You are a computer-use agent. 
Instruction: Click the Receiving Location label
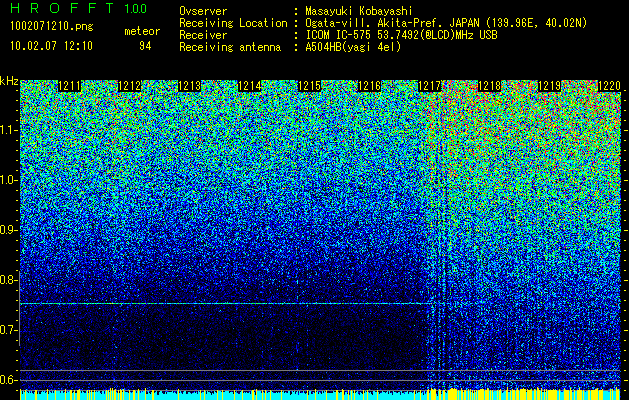pyautogui.click(x=233, y=23)
